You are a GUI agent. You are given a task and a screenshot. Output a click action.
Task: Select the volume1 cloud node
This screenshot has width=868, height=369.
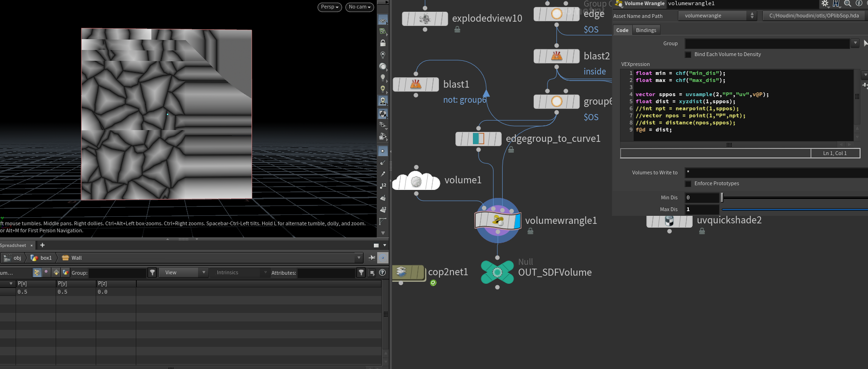coord(416,181)
